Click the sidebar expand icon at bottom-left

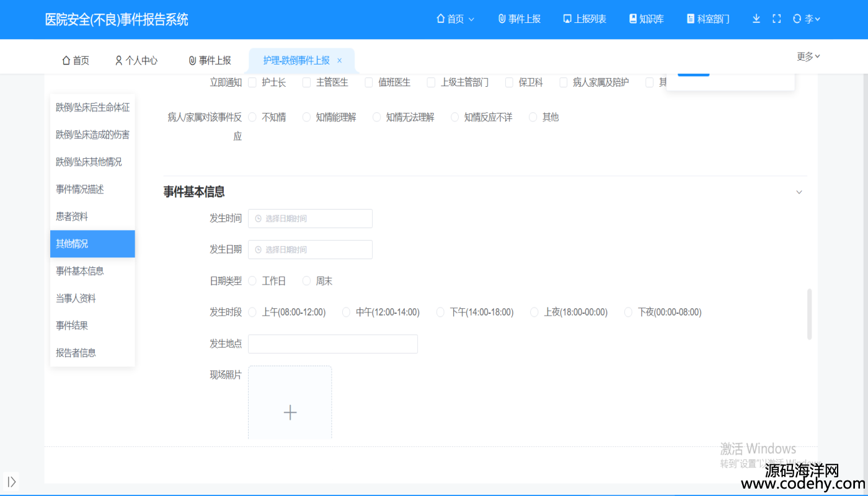(x=11, y=482)
